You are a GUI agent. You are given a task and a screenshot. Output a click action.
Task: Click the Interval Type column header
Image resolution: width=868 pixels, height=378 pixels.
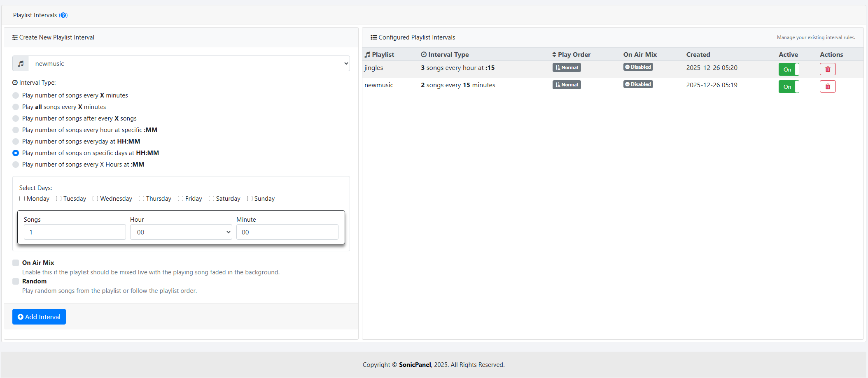445,55
